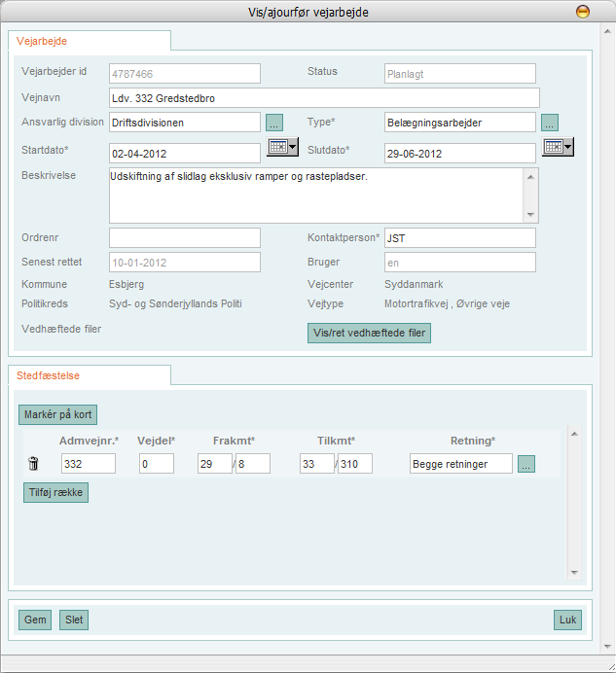
Task: Click the orange minimize icon in title bar
Action: pos(582,13)
